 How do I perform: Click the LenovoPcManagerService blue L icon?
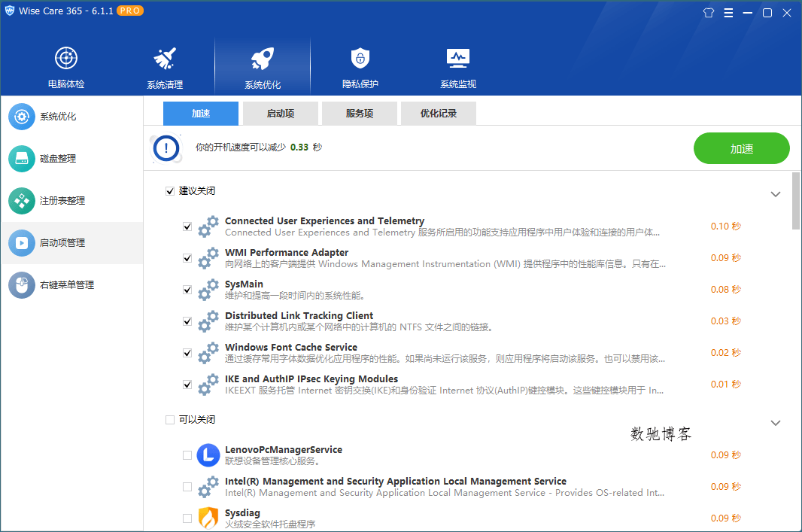point(208,455)
